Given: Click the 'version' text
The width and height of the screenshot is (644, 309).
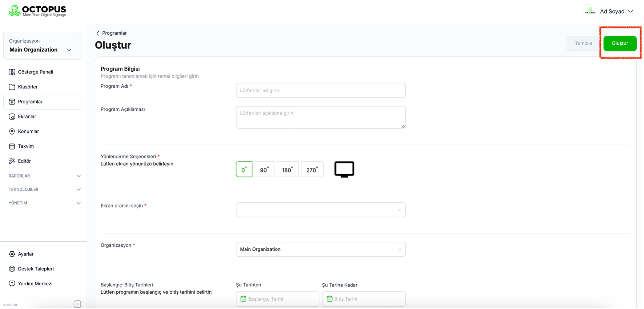Looking at the screenshot, I should click(10, 305).
